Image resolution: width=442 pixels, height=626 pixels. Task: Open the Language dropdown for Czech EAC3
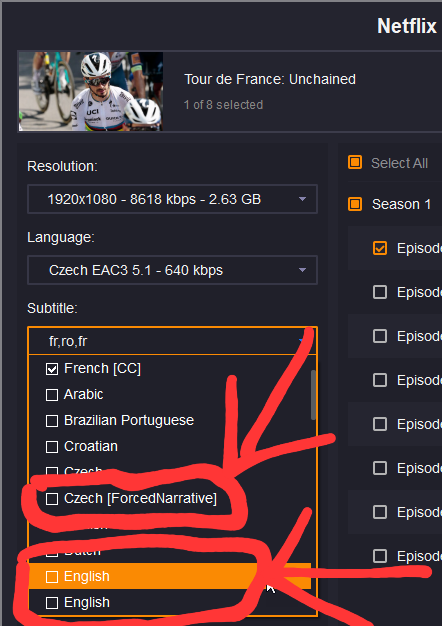172,270
